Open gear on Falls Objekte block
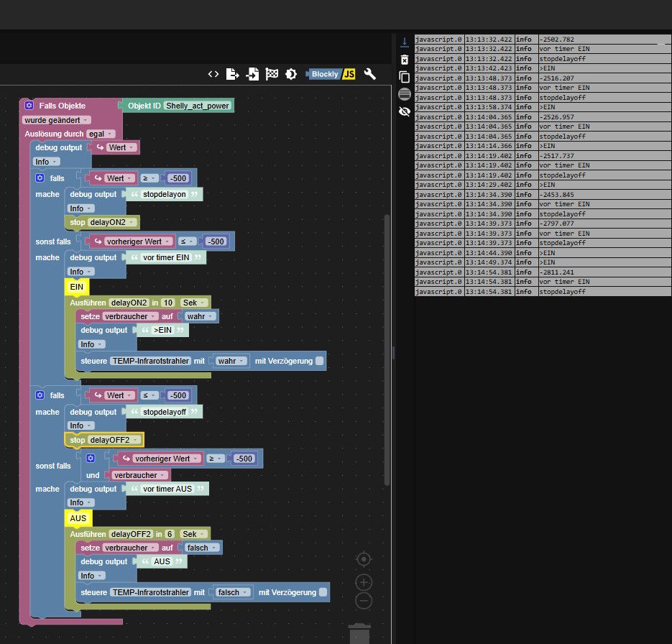This screenshot has height=644, width=672. (x=29, y=106)
